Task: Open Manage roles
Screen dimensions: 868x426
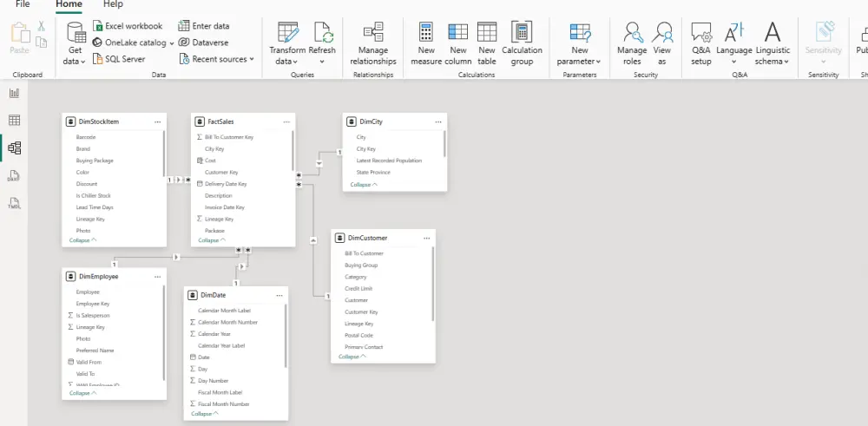Action: coord(632,43)
